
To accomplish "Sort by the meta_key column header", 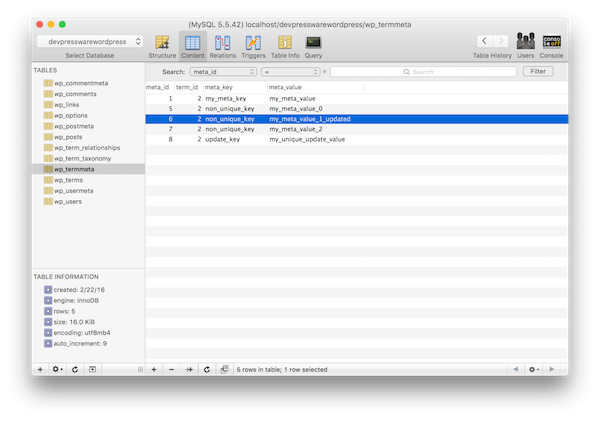I will click(235, 87).
